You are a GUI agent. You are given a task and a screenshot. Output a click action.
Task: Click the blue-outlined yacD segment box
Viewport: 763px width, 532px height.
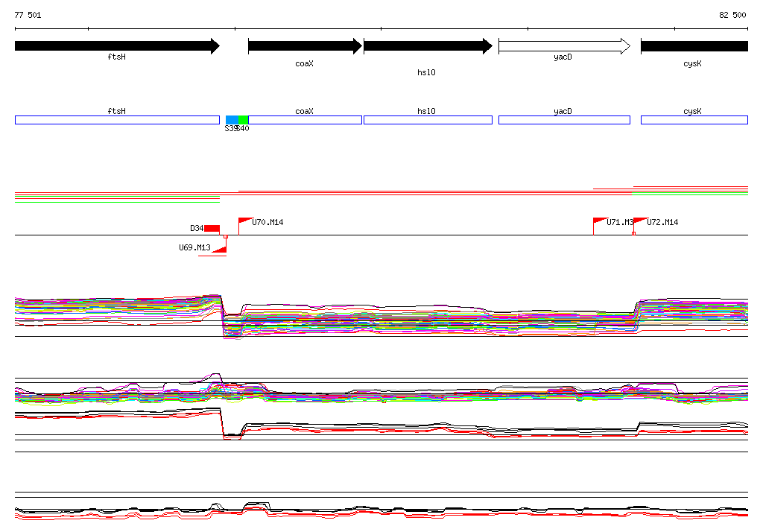565,120
